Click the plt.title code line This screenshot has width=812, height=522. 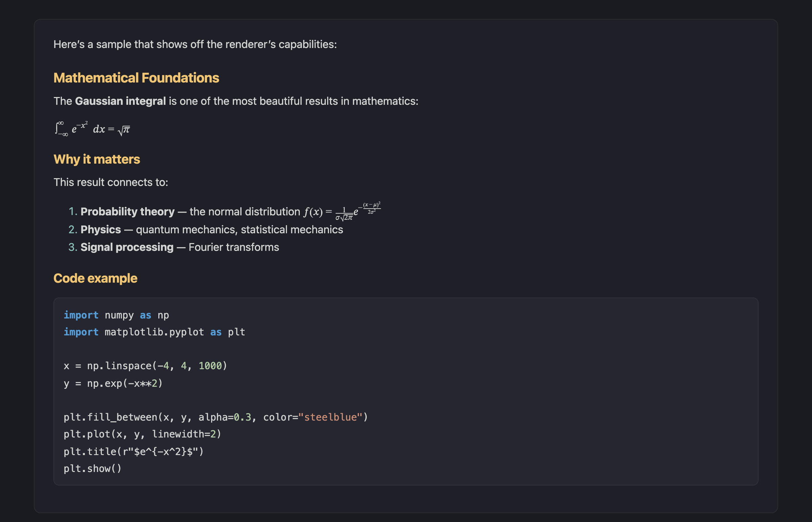[134, 452]
